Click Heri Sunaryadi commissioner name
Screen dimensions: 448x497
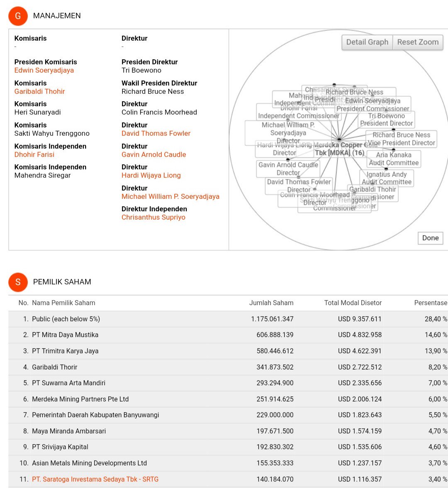[x=37, y=113]
